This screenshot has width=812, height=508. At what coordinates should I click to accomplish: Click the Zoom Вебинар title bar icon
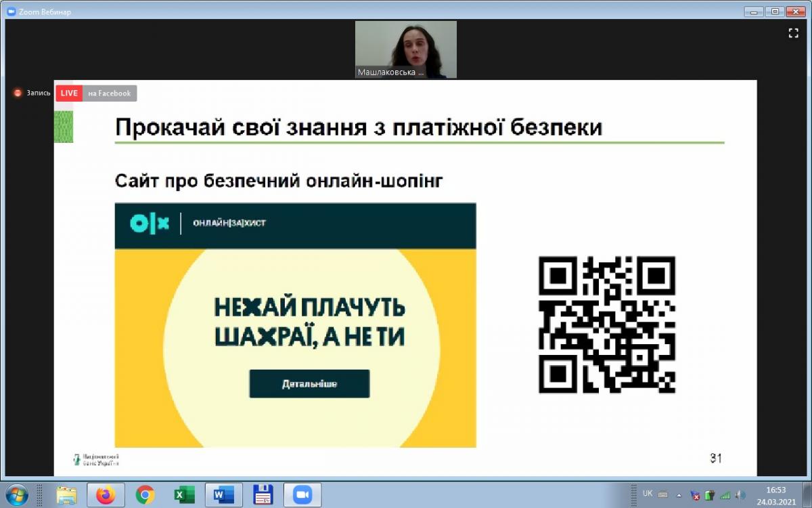(x=10, y=12)
